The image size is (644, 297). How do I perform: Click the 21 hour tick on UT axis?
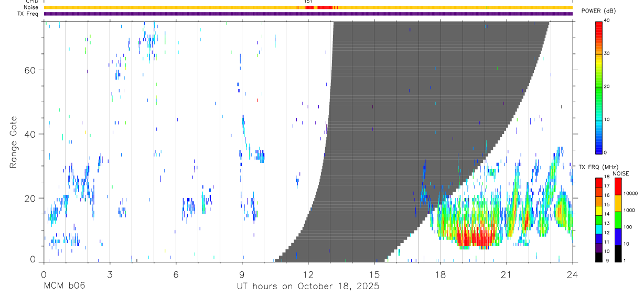pos(507,274)
